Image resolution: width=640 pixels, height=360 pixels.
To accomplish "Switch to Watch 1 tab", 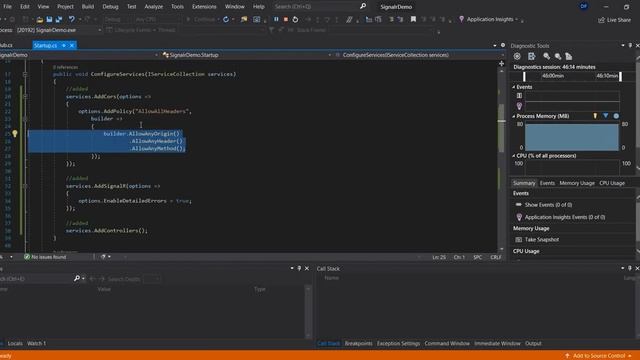I will pos(36,343).
